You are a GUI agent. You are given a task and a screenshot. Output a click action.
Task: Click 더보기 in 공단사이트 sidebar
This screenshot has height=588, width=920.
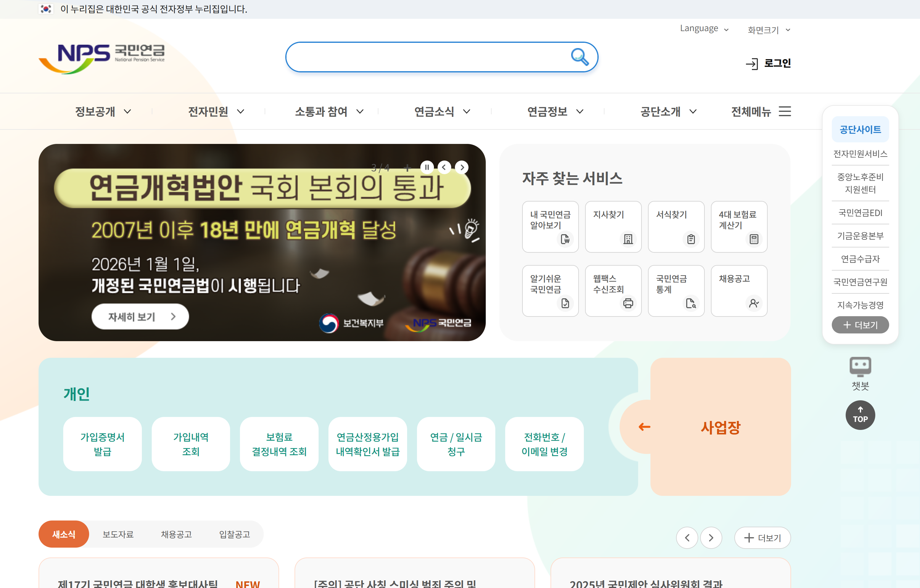[860, 325]
